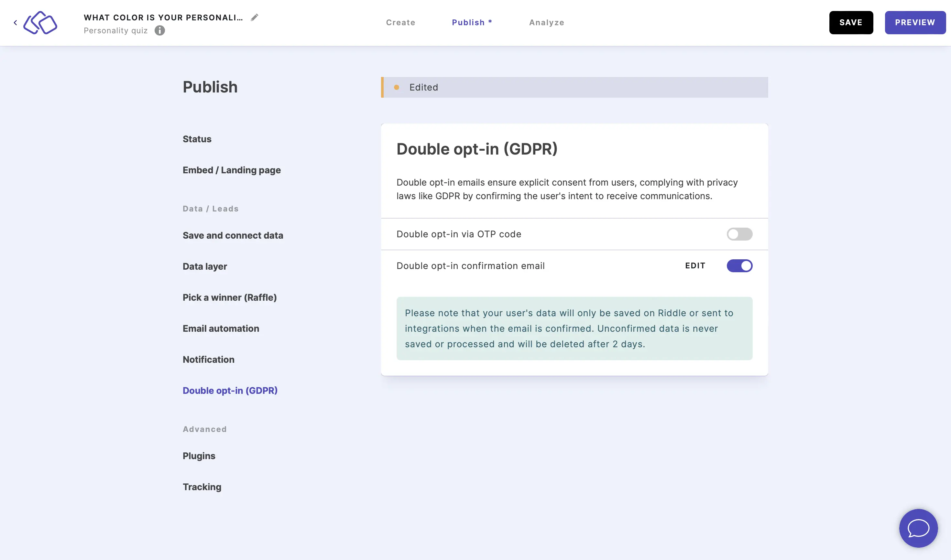This screenshot has width=951, height=560.
Task: Click the Notification menu item
Action: pos(209,359)
